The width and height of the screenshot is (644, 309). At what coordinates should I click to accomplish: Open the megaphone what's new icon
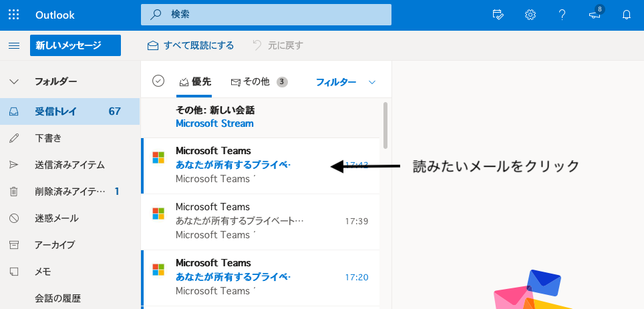tap(595, 15)
